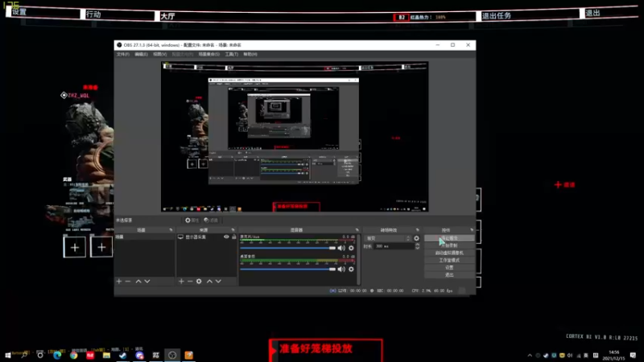Viewport: 644px width, 362px height.
Task: Remove the selected scene with minus icon
Action: (128, 281)
